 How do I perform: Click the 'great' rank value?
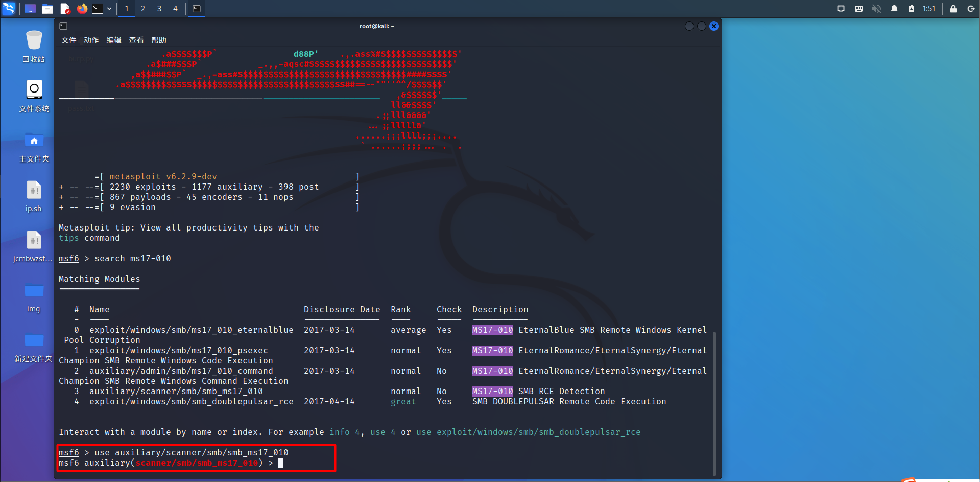pyautogui.click(x=403, y=402)
